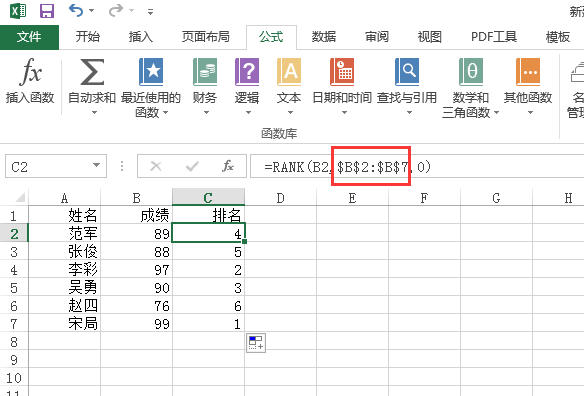Click the 成绩 header cell
Screen dimensions: 584x396
coord(136,215)
